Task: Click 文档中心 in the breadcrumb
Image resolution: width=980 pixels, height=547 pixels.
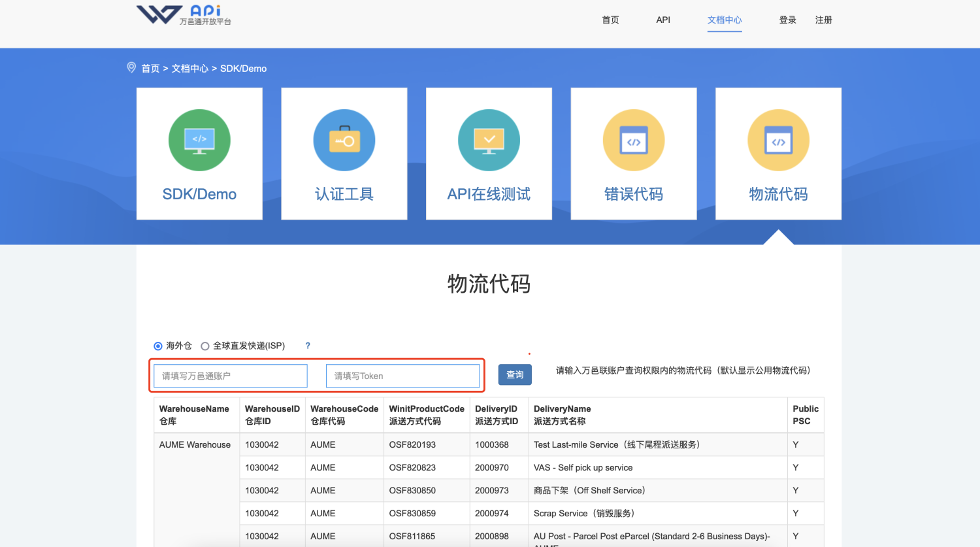Action: click(x=190, y=69)
